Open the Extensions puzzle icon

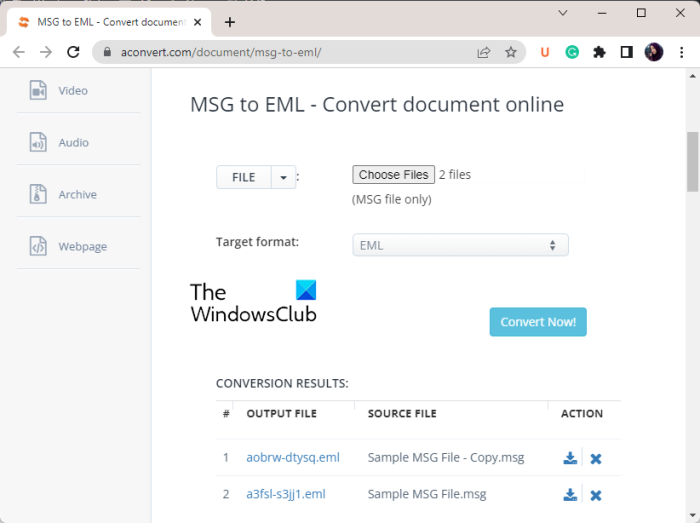[599, 52]
